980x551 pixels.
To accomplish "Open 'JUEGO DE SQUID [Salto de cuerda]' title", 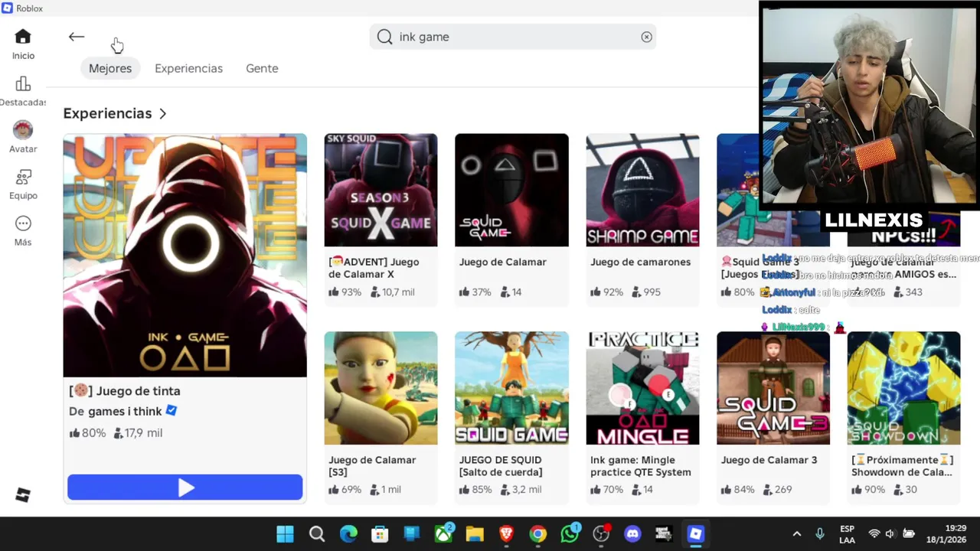I will point(501,466).
